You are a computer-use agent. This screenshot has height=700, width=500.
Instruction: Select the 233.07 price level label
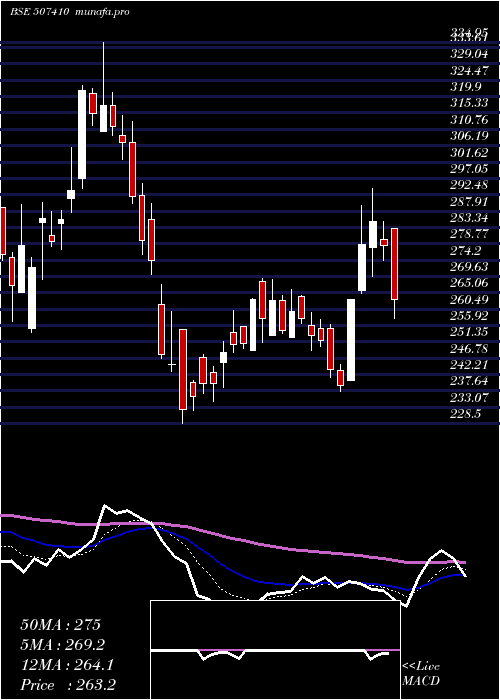click(469, 397)
